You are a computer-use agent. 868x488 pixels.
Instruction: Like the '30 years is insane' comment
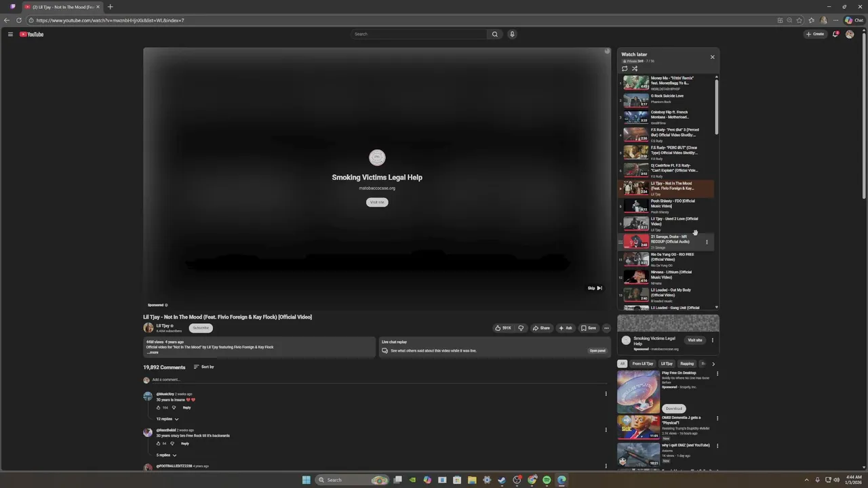[x=159, y=407]
